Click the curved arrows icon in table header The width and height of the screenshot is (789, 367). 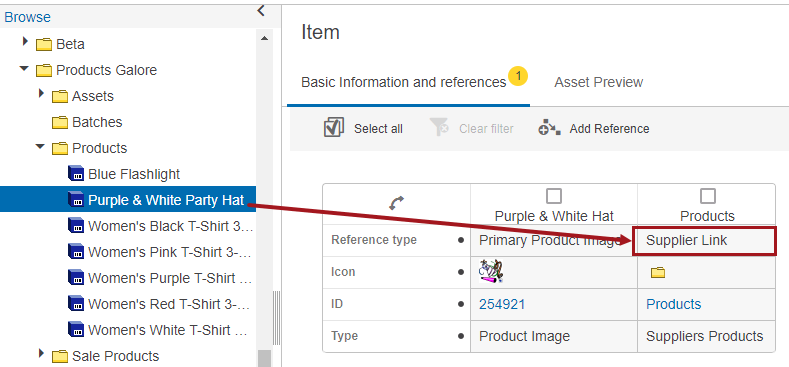397,203
